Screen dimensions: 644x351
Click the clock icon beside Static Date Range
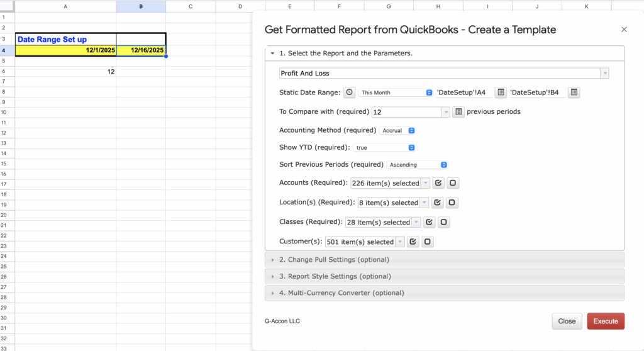[349, 92]
